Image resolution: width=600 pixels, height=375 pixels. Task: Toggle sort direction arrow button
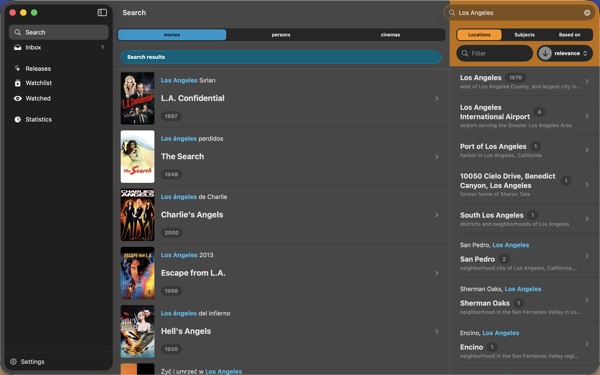pos(545,53)
